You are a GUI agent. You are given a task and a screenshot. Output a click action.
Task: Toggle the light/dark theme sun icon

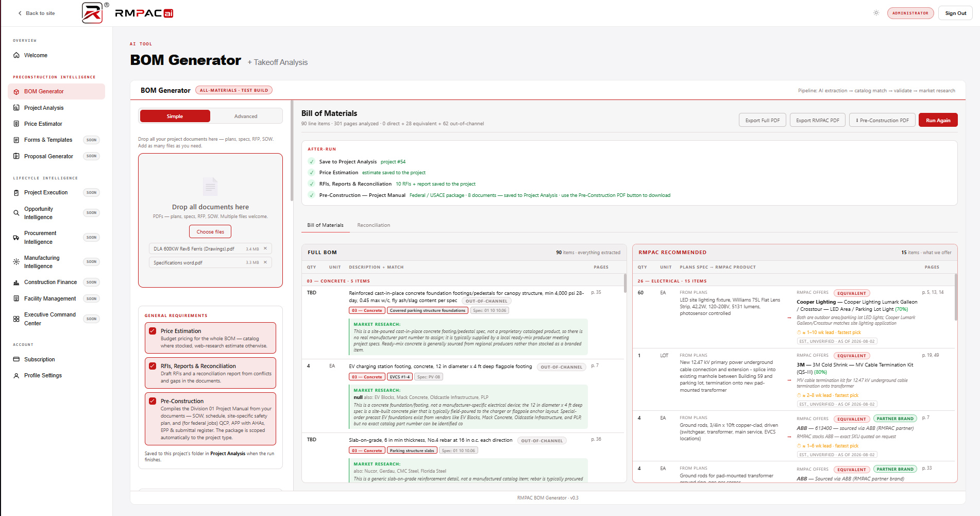pyautogui.click(x=876, y=13)
